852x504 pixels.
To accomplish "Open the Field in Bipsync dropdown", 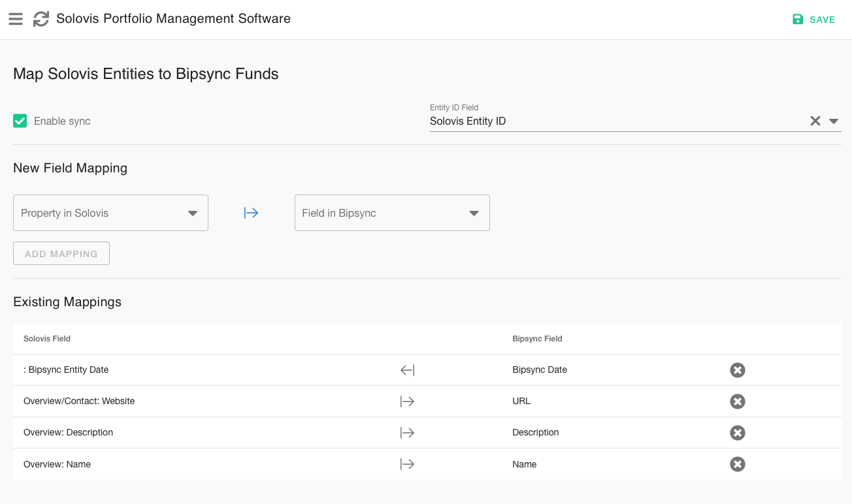I will click(392, 213).
